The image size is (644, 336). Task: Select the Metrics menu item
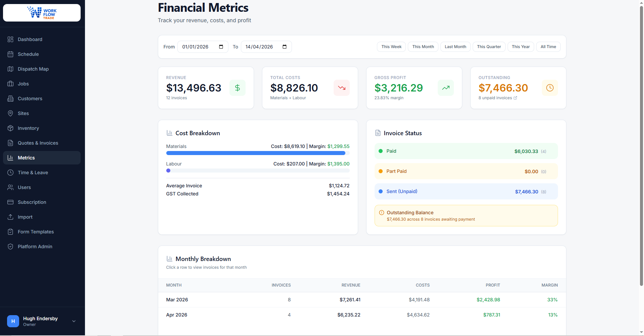[x=42, y=158]
